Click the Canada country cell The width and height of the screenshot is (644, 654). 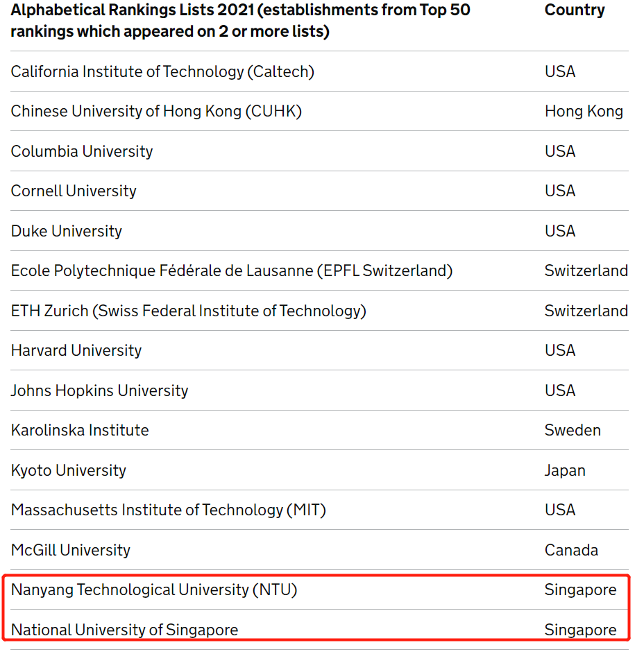pyautogui.click(x=571, y=550)
